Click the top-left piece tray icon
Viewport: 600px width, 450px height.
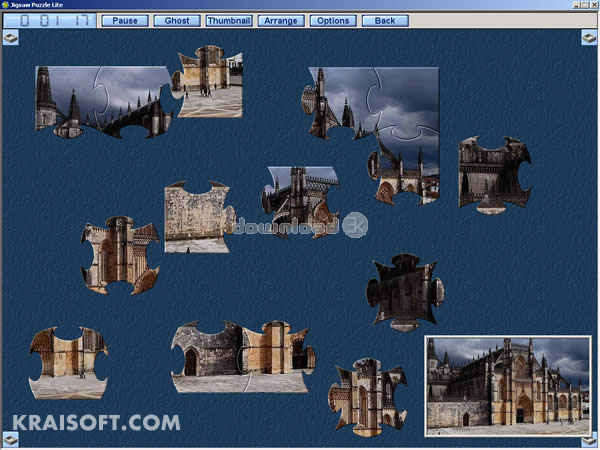[x=10, y=38]
